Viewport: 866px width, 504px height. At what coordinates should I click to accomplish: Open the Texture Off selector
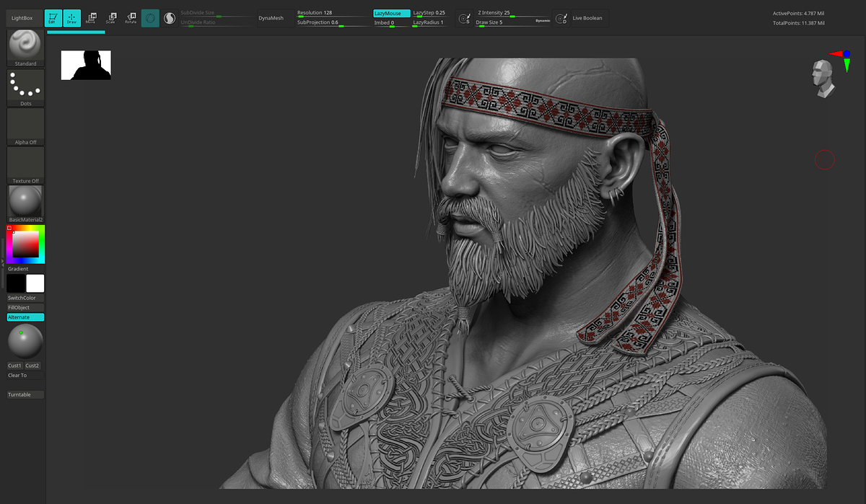tap(25, 166)
